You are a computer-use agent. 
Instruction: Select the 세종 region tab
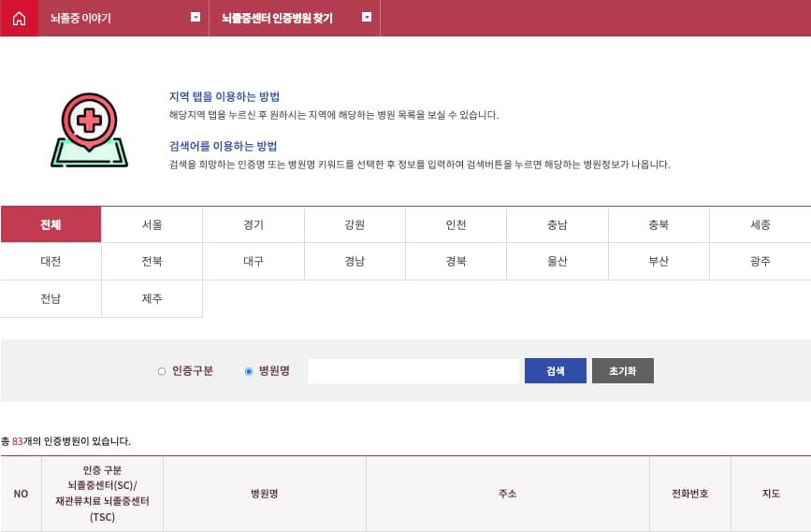(760, 224)
